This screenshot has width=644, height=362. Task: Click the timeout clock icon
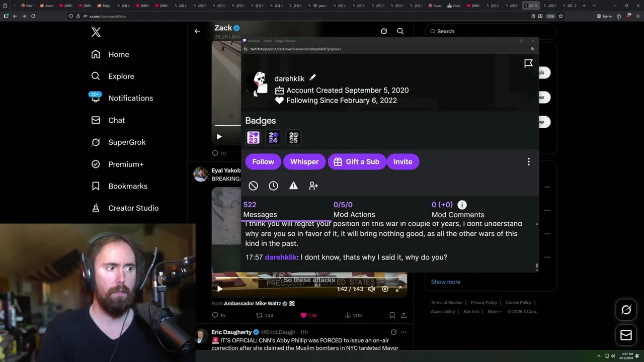273,186
